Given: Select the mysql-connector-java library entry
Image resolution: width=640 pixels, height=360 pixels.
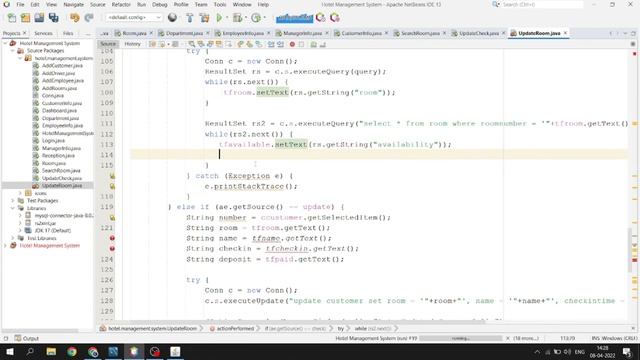Looking at the screenshot, I should (64, 216).
